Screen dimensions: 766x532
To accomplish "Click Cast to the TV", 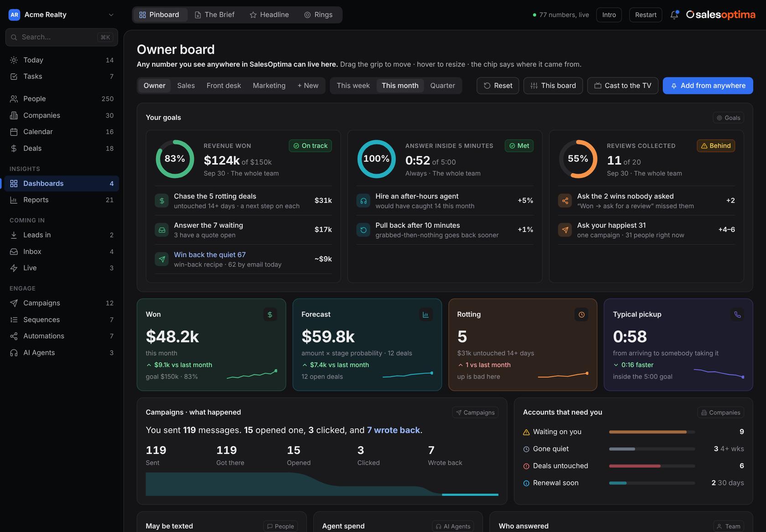I will click(x=623, y=86).
